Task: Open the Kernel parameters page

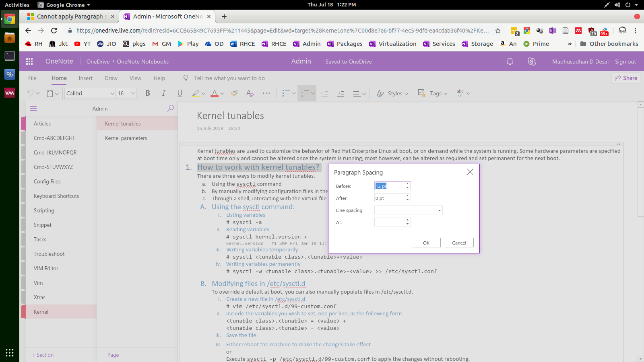Action: (126, 138)
